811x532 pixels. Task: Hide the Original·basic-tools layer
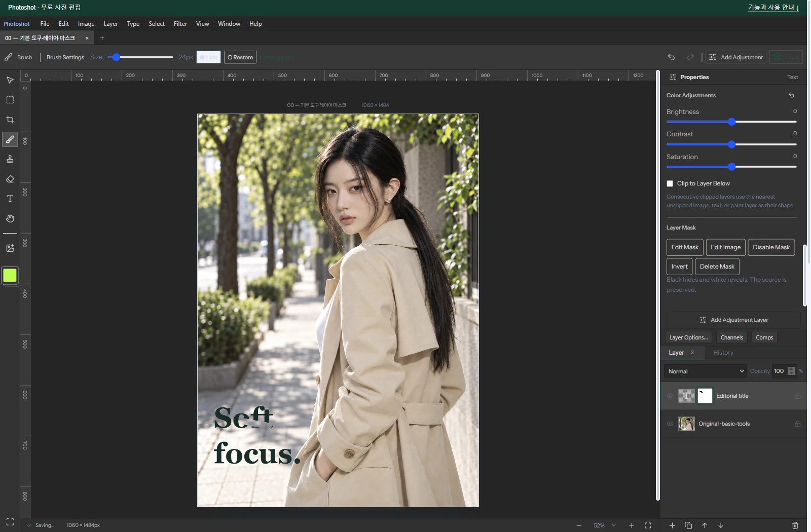[670, 424]
